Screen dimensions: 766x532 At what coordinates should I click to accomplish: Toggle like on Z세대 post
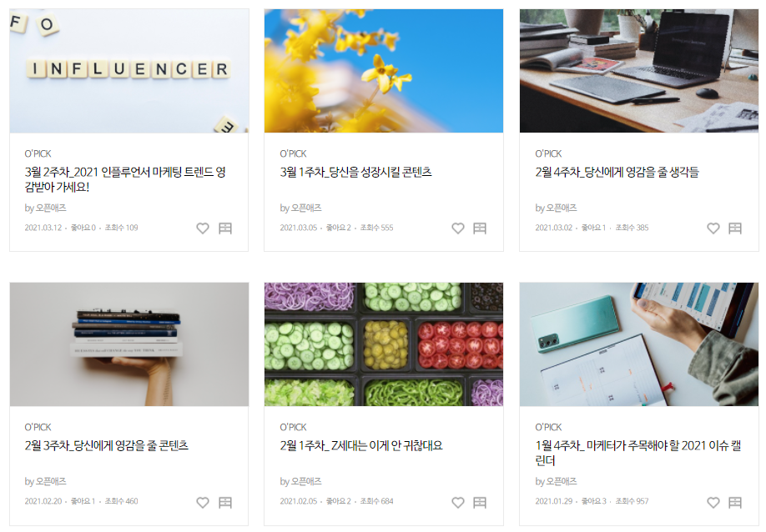(458, 502)
